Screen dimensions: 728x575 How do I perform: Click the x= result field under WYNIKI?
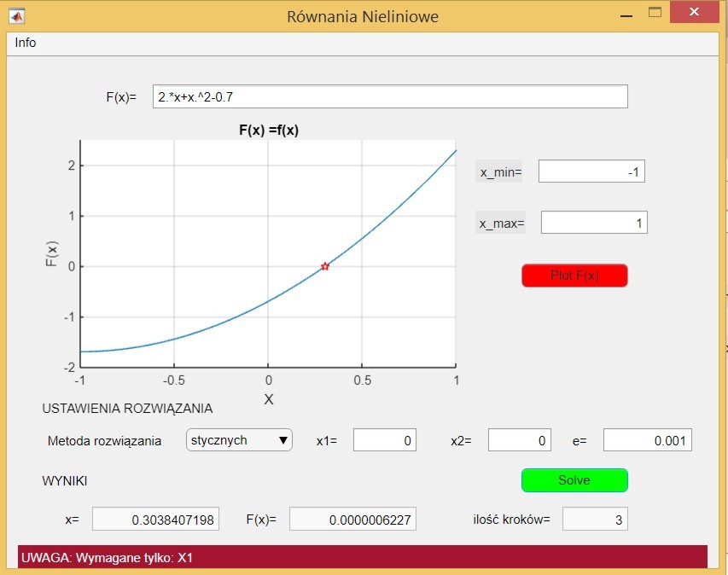point(155,519)
